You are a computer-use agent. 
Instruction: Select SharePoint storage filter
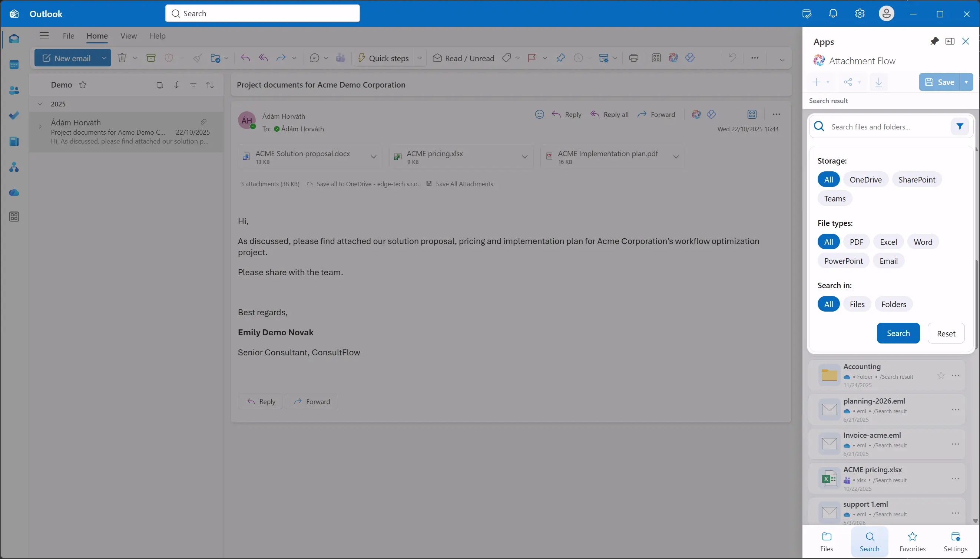pyautogui.click(x=917, y=180)
